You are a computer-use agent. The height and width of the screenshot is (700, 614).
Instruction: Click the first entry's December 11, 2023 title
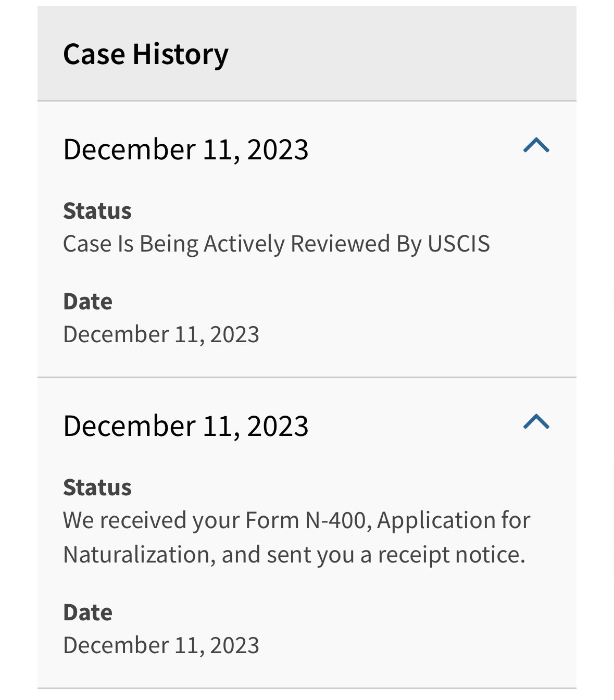click(x=185, y=149)
